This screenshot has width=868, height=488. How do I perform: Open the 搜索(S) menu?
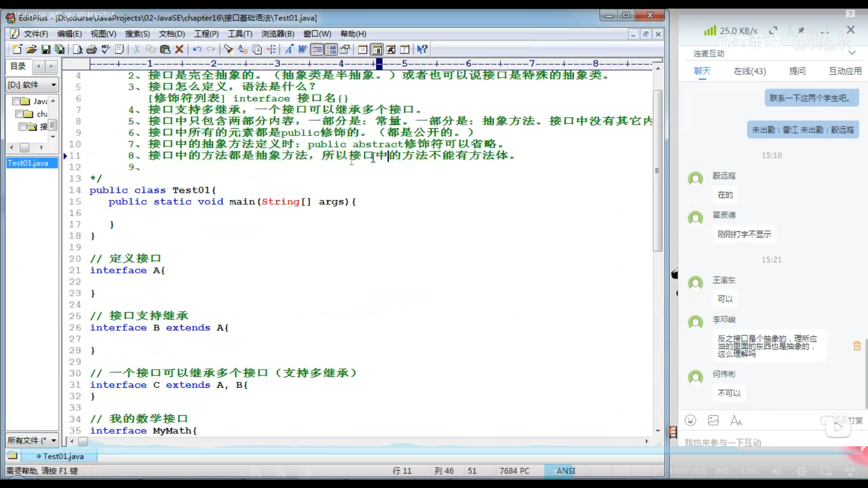tap(137, 34)
